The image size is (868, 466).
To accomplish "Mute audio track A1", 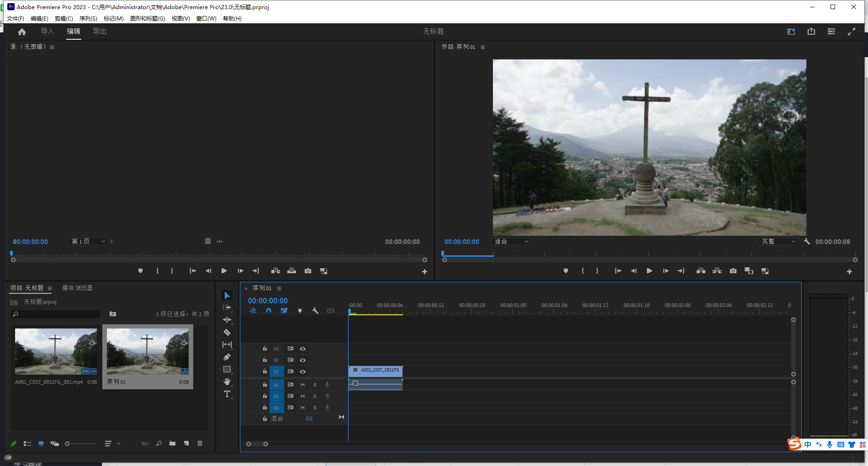I will click(302, 385).
